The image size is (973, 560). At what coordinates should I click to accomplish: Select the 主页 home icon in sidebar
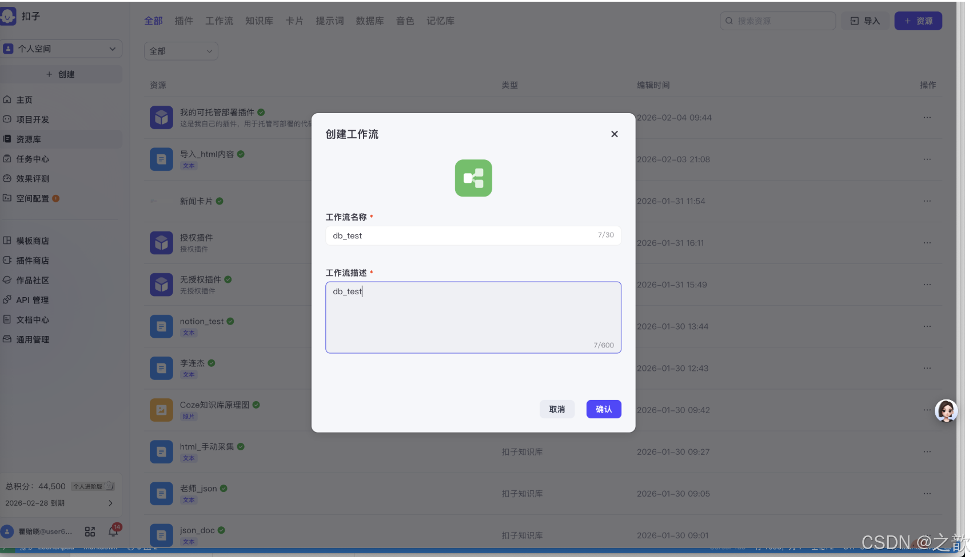[x=7, y=99]
